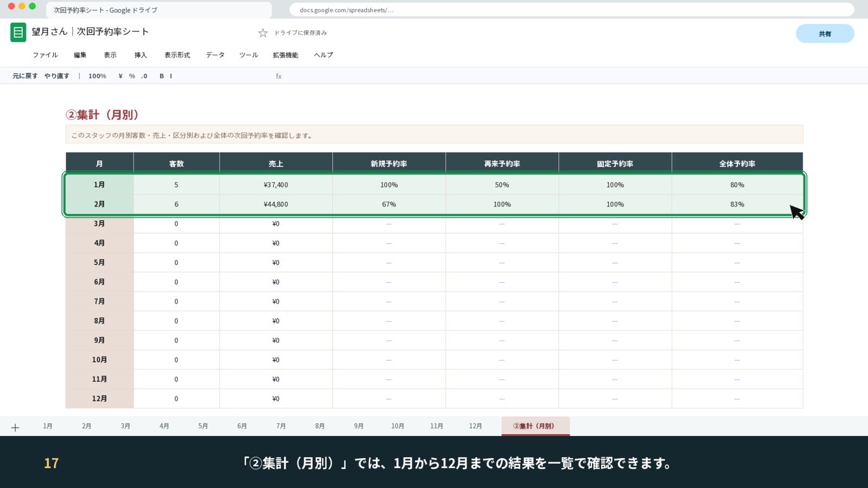Screen dimensions: 868x488
Task: Click ドライブに保存済み status text
Action: click(x=301, y=33)
